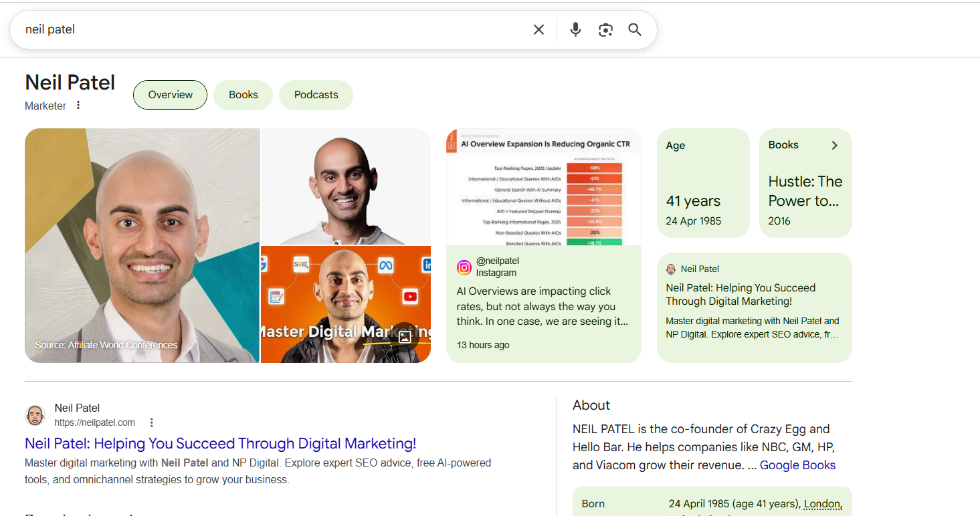Open the Google Books link in About
This screenshot has width=980, height=516.
797,465
